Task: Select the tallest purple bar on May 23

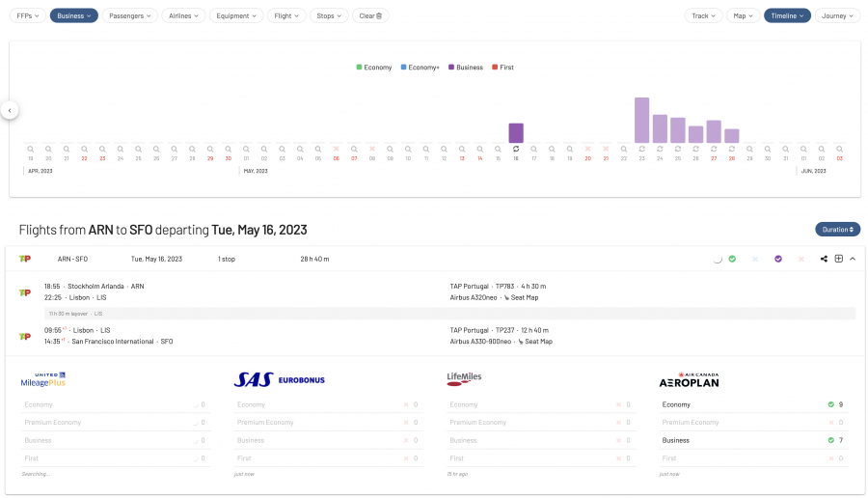Action: click(641, 120)
